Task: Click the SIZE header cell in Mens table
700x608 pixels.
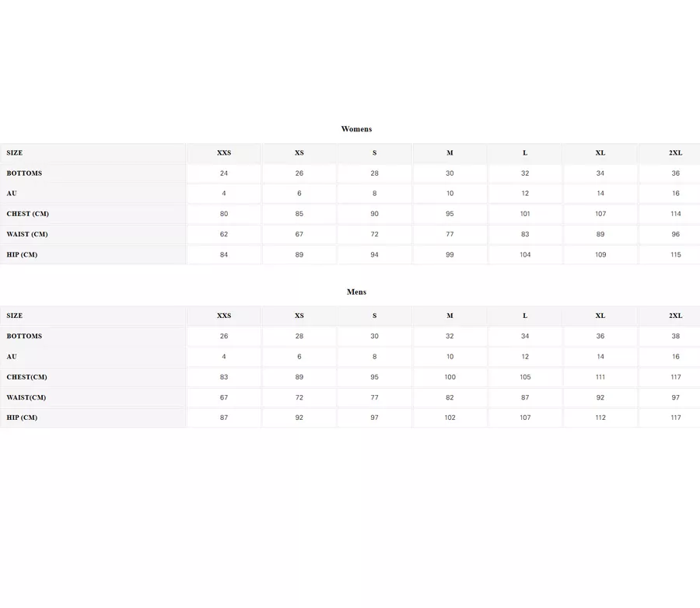Action: coord(15,316)
